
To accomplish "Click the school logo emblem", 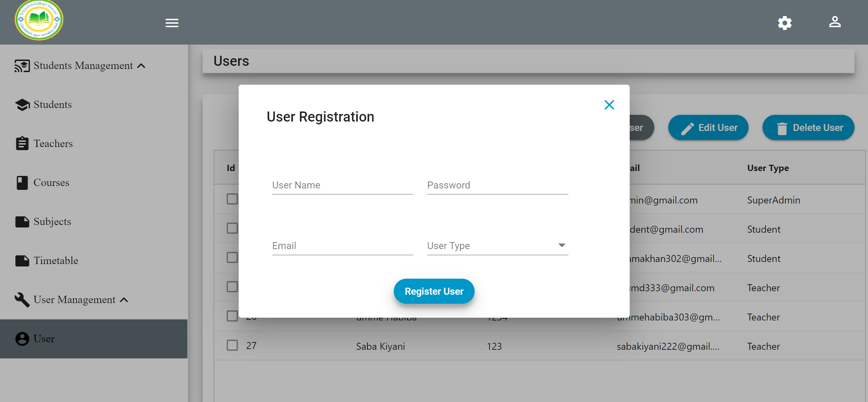I will coord(39,20).
